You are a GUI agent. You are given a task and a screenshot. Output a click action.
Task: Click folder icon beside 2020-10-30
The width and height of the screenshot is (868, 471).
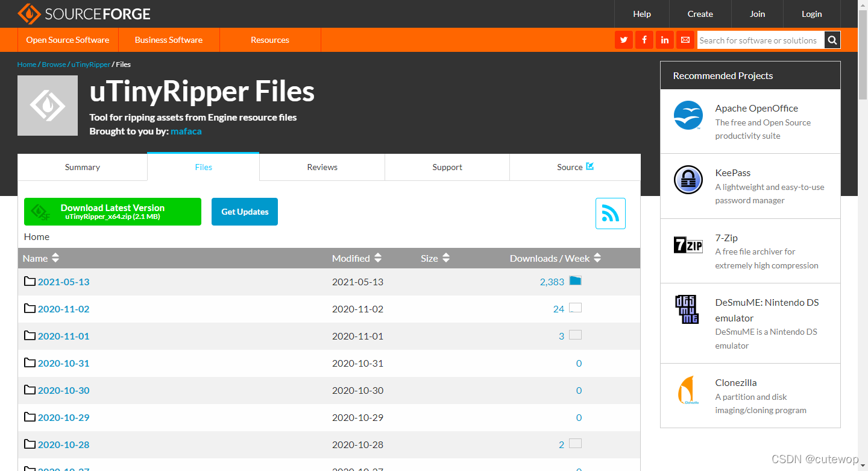tap(30, 390)
